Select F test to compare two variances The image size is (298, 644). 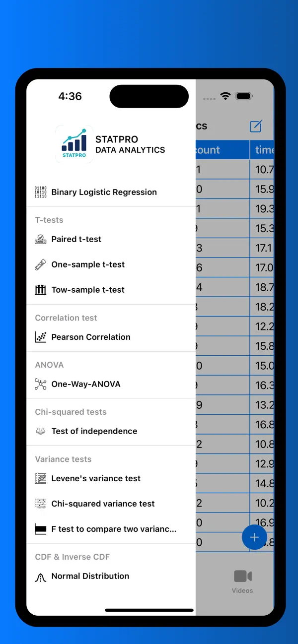coord(113,529)
